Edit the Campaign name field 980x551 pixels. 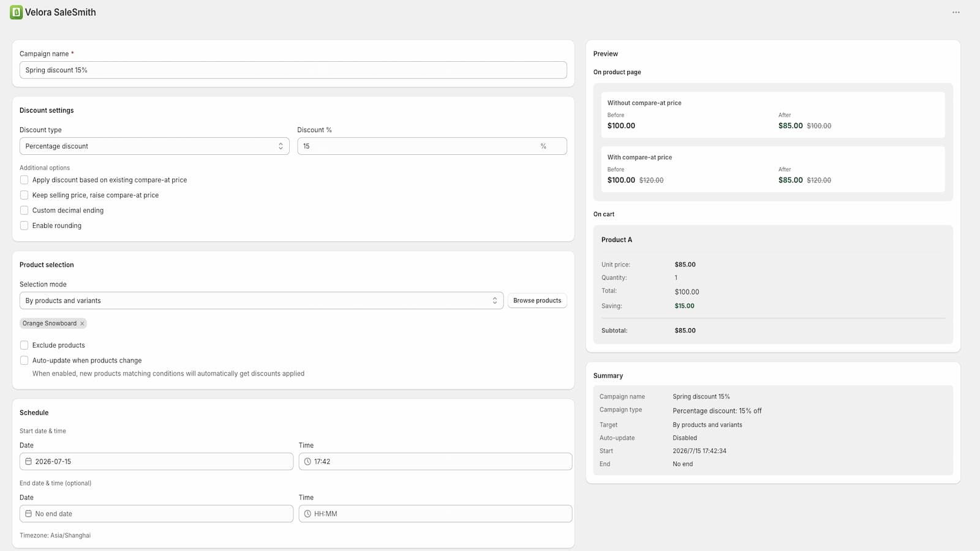(x=293, y=70)
